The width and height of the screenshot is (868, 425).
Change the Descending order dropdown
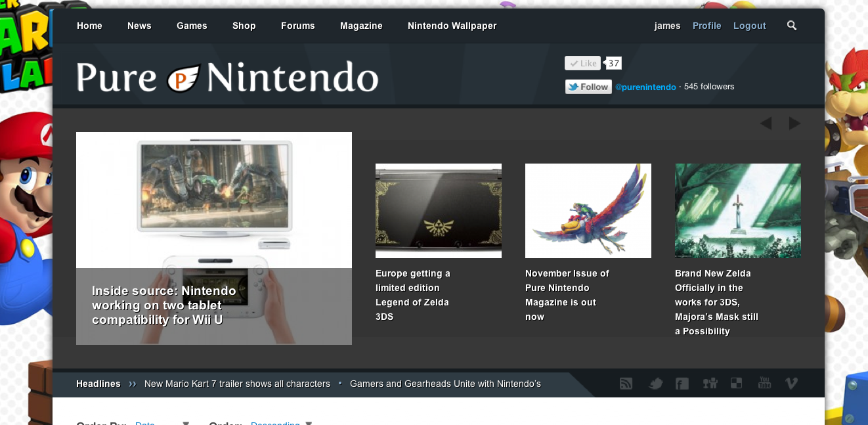point(274,423)
